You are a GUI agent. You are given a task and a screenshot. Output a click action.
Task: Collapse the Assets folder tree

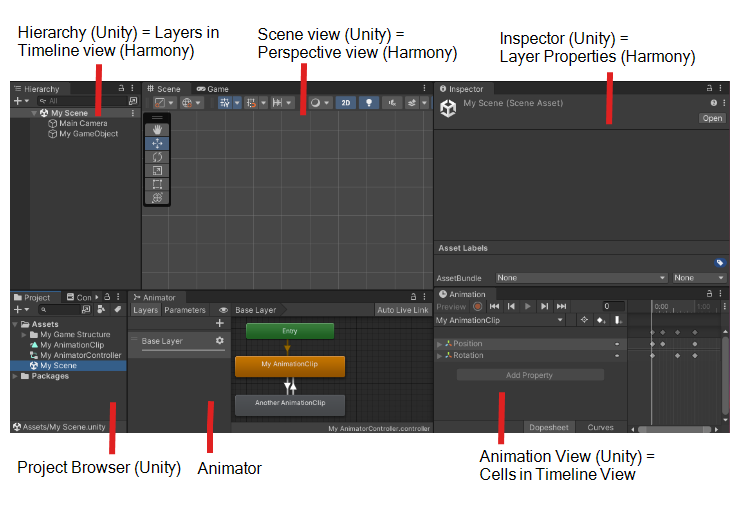tap(15, 324)
